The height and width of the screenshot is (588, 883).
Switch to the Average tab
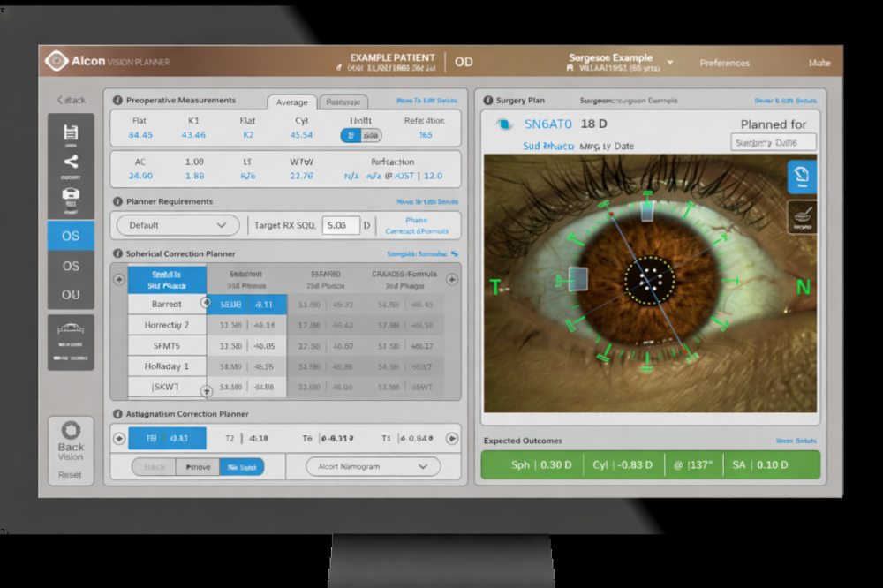291,102
